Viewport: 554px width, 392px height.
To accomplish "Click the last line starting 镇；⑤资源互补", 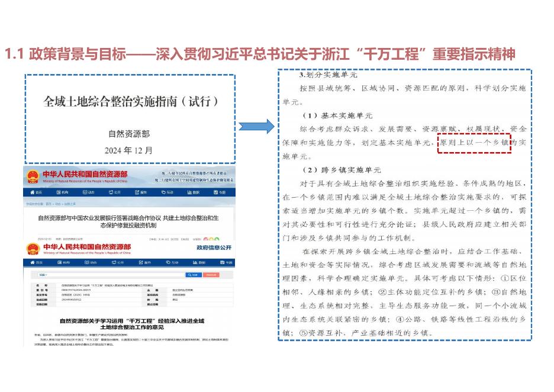I will pos(358,333).
